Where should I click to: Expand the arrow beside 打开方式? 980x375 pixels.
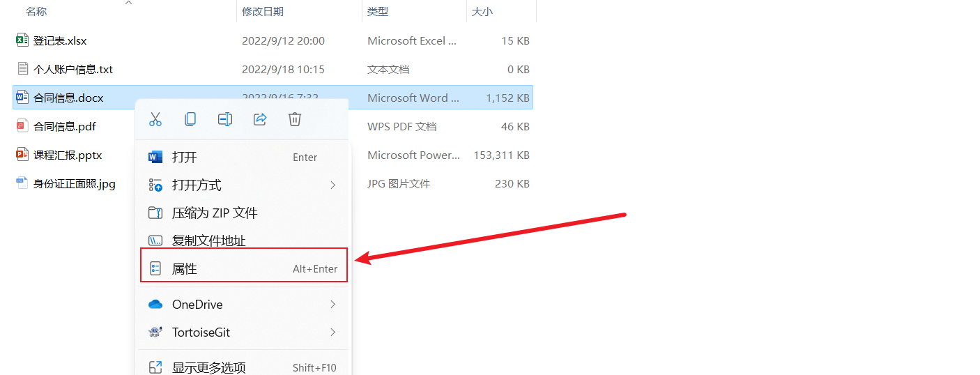[x=332, y=185]
